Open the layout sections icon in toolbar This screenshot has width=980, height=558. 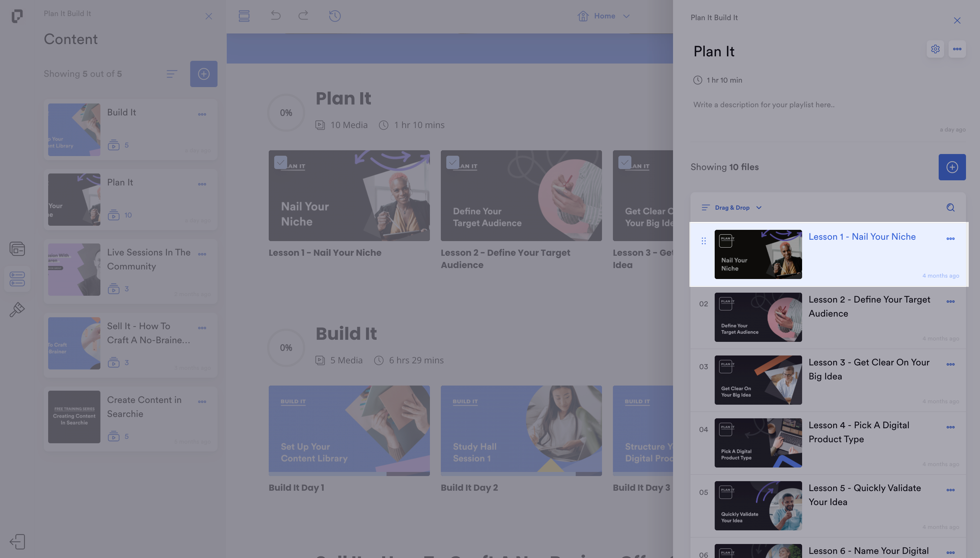(x=244, y=16)
